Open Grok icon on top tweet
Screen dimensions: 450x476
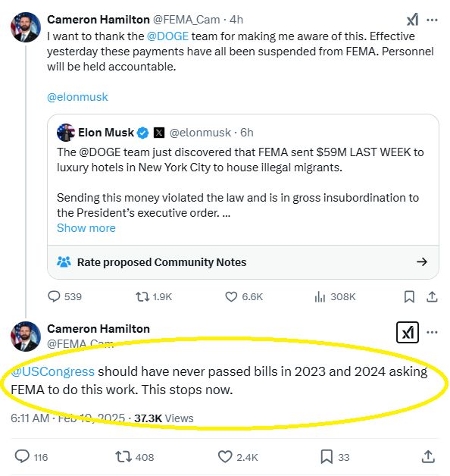click(x=412, y=20)
